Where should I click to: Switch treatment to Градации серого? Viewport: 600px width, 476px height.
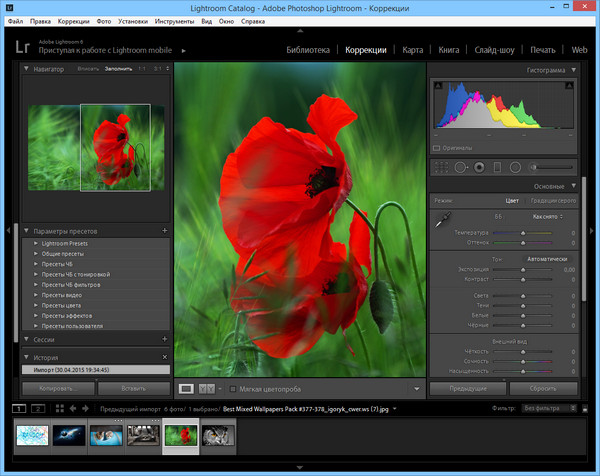pos(551,201)
